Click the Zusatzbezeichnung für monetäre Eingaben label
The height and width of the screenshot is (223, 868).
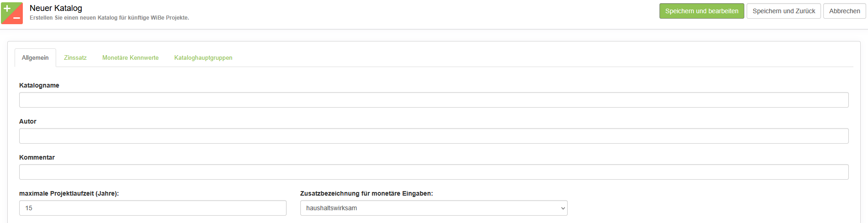point(366,193)
